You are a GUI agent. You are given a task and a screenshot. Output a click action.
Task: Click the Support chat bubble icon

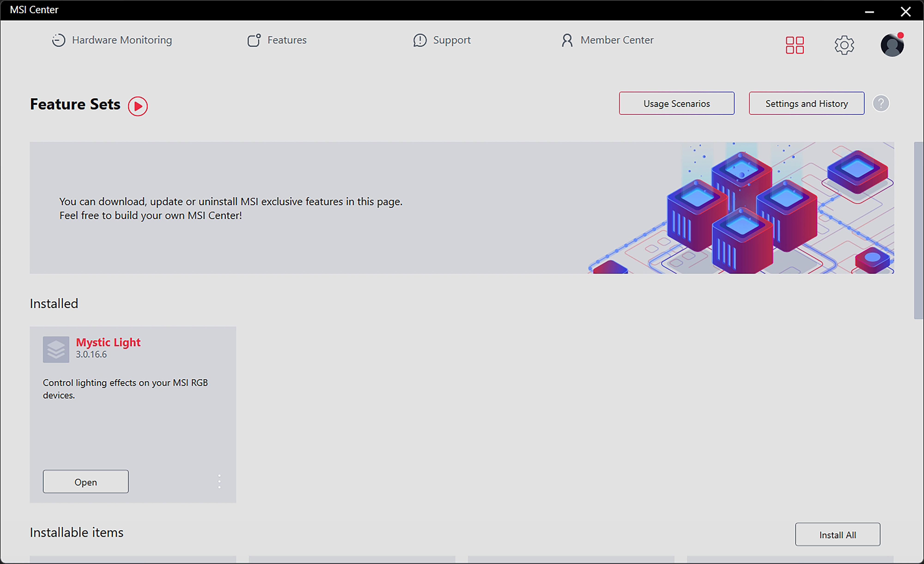[420, 40]
